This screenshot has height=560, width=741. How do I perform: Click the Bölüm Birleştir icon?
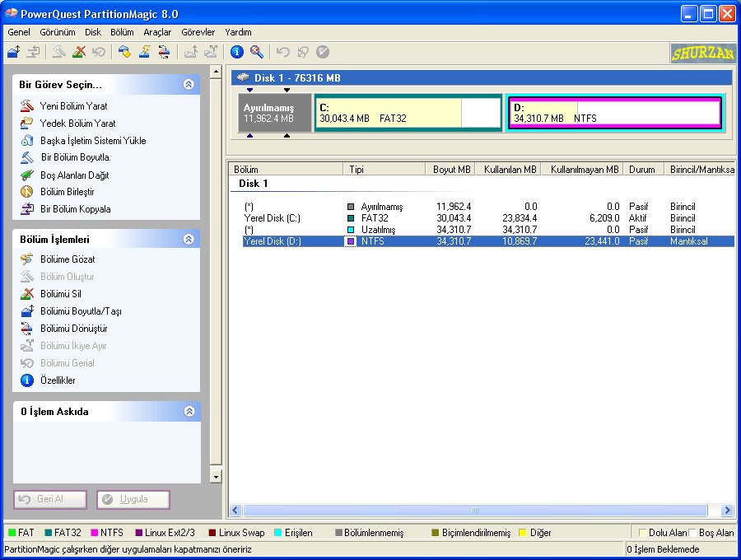(x=27, y=192)
